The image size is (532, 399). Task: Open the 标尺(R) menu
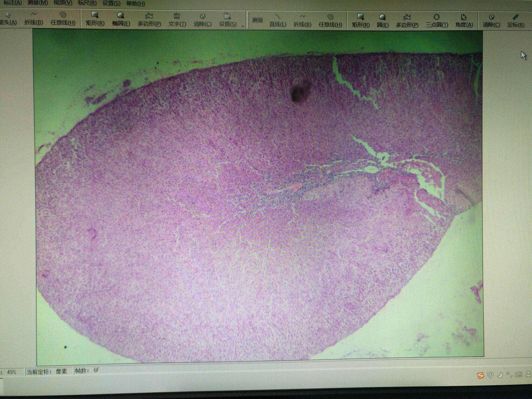coord(87,3)
